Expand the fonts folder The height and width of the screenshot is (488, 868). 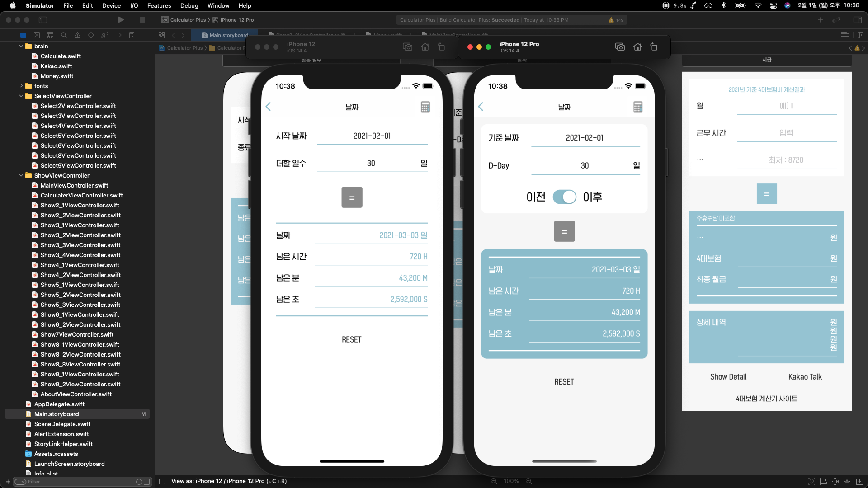[x=21, y=86]
